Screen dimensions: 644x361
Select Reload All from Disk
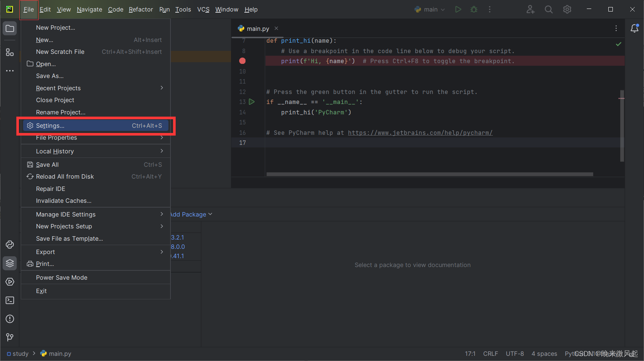click(96, 176)
